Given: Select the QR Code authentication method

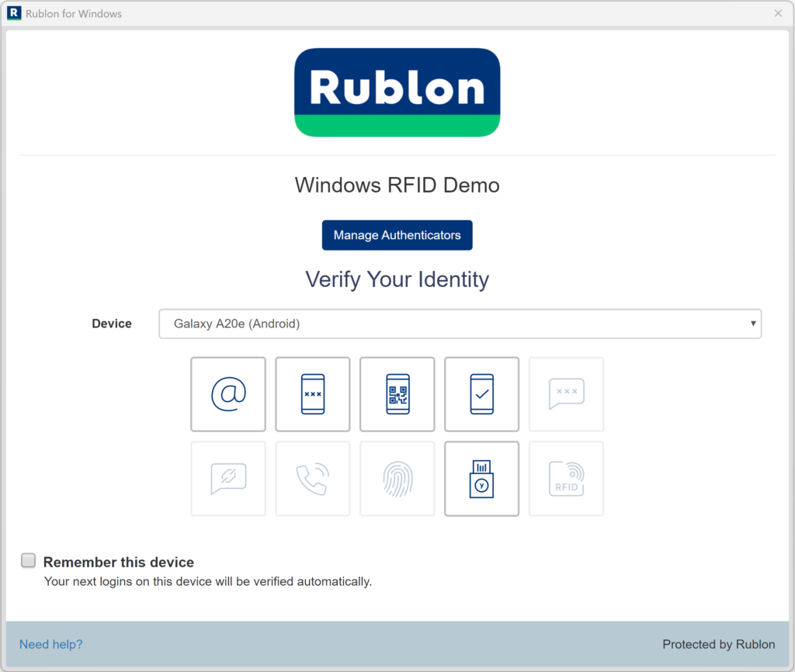Looking at the screenshot, I should (397, 394).
